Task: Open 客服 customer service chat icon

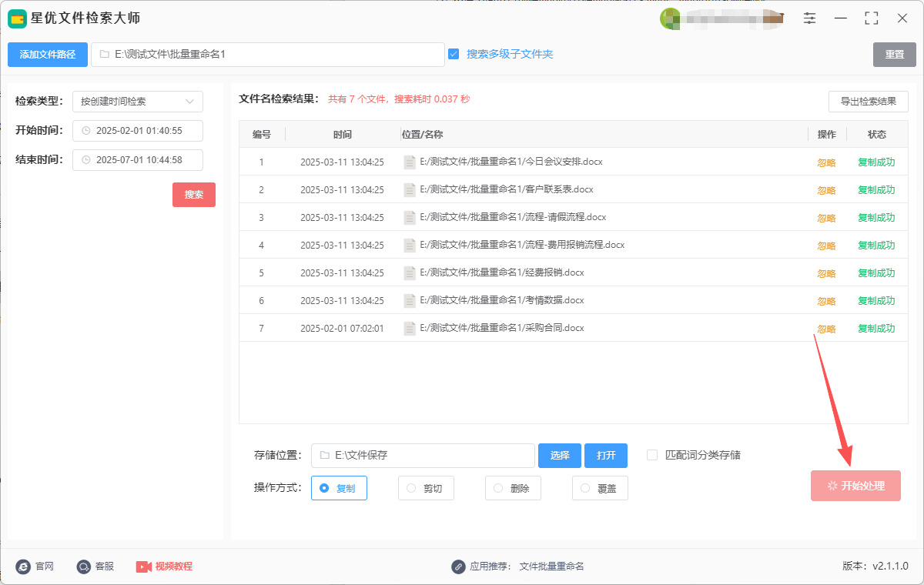Action: 84,567
